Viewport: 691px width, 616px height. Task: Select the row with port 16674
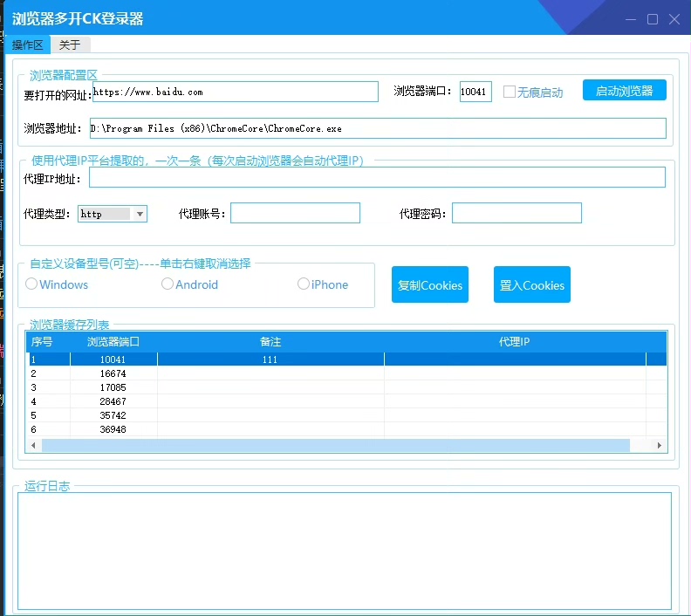coord(113,373)
